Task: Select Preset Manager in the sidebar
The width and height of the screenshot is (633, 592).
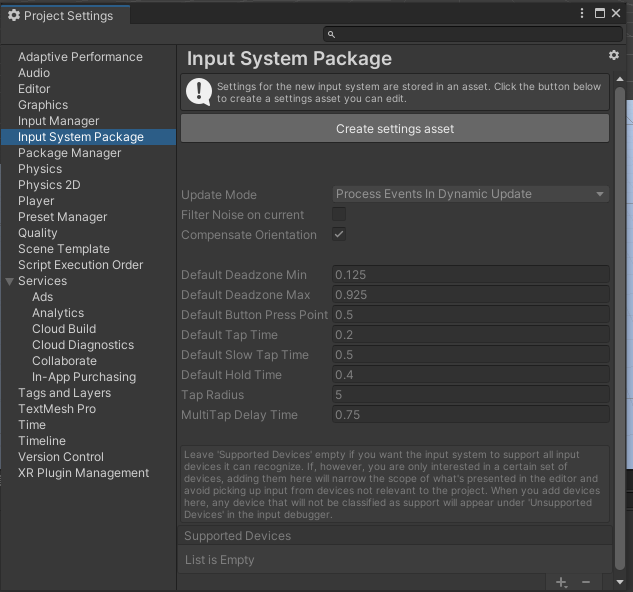Action: [63, 217]
